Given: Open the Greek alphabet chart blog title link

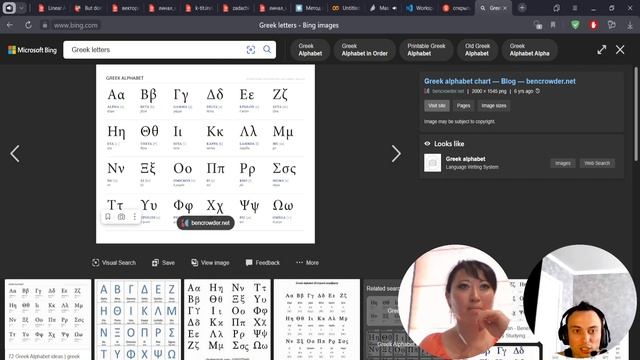Looking at the screenshot, I should (x=500, y=81).
